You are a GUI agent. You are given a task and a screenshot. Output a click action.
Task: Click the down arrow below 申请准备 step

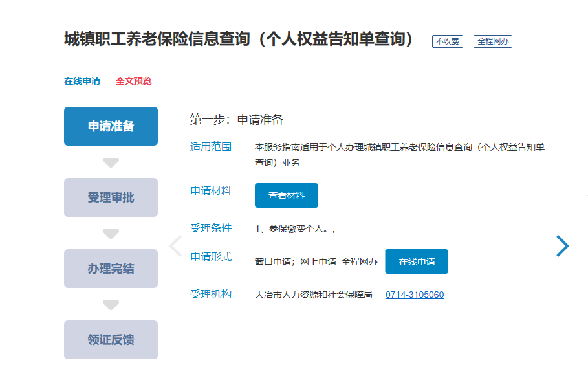click(x=111, y=162)
